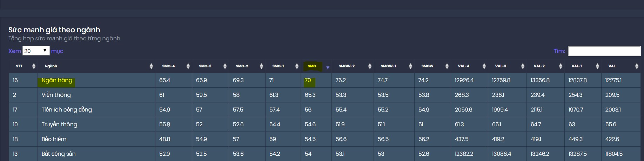Sort by SMGW-2 using its arrows
This screenshot has height=161, width=644.
pos(370,66)
